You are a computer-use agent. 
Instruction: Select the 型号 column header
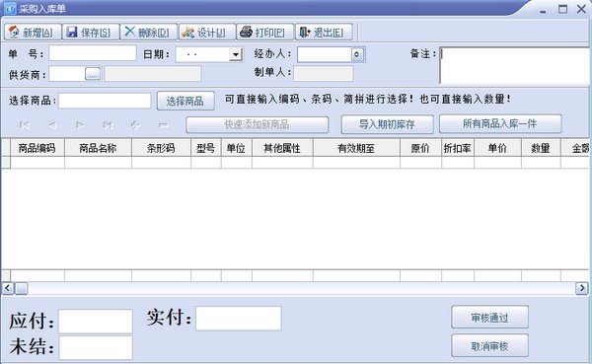[206, 148]
